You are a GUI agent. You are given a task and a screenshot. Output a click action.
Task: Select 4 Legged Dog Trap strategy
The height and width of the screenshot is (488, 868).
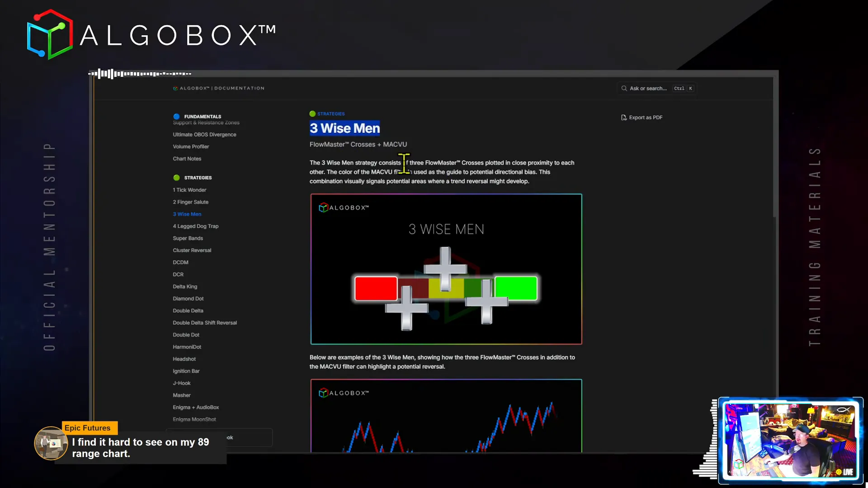tap(196, 226)
